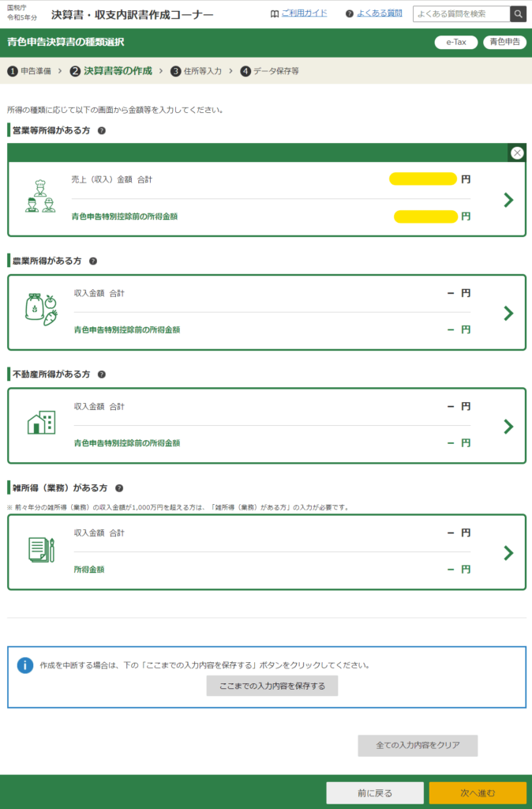Click help icon beside 農業所得がある方
This screenshot has height=809, width=532.
point(93,261)
